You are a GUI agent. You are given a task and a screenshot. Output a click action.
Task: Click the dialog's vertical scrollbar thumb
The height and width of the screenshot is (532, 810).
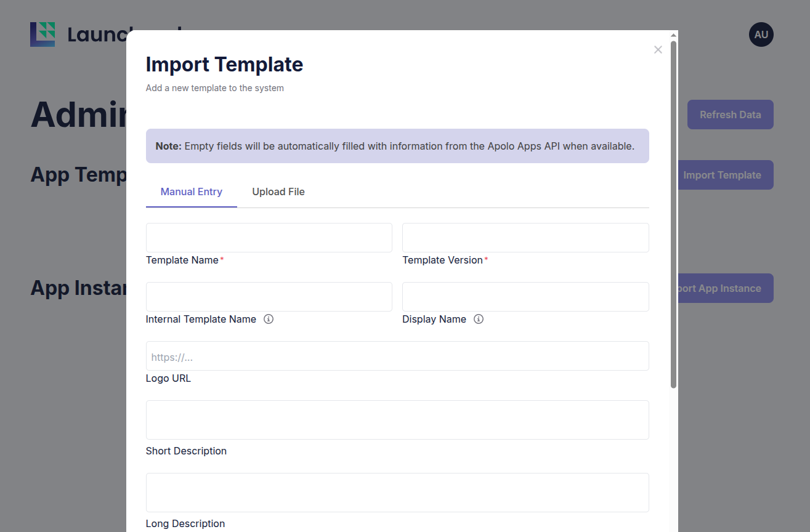click(x=674, y=214)
